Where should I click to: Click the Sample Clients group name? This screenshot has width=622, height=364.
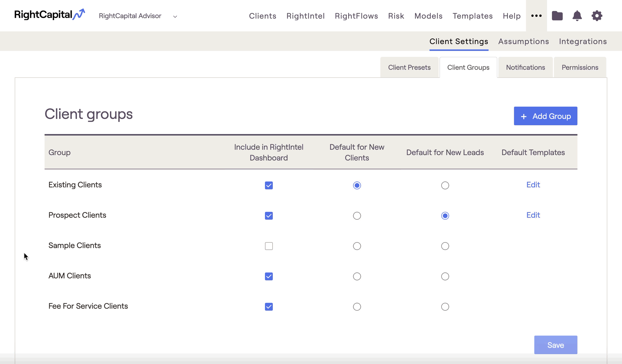point(75,245)
